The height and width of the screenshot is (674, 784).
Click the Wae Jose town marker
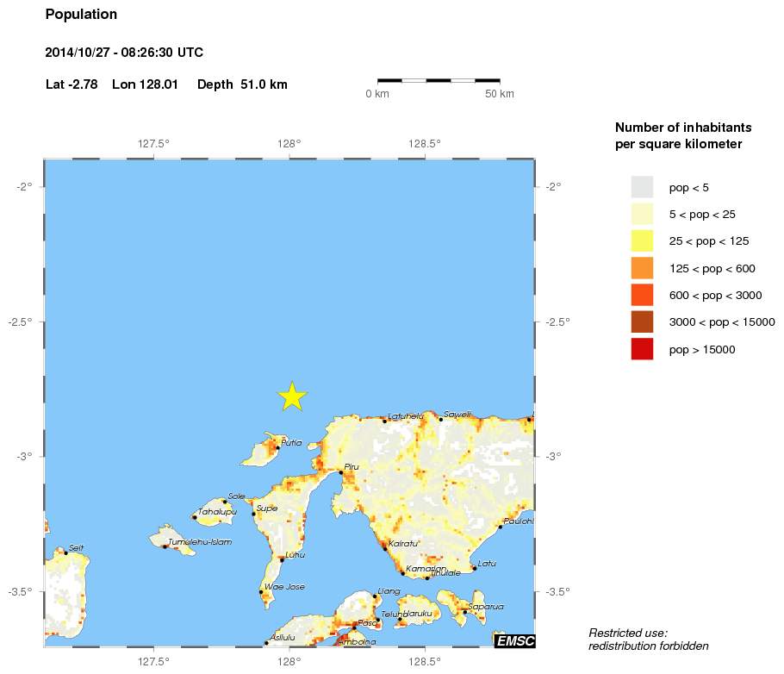point(261,592)
